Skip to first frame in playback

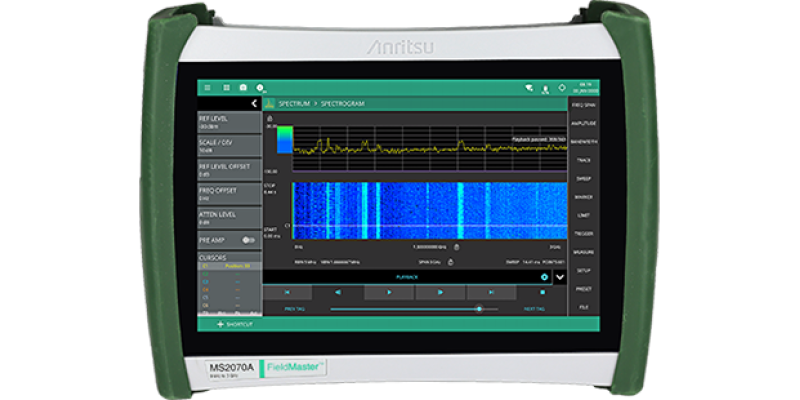(x=287, y=292)
